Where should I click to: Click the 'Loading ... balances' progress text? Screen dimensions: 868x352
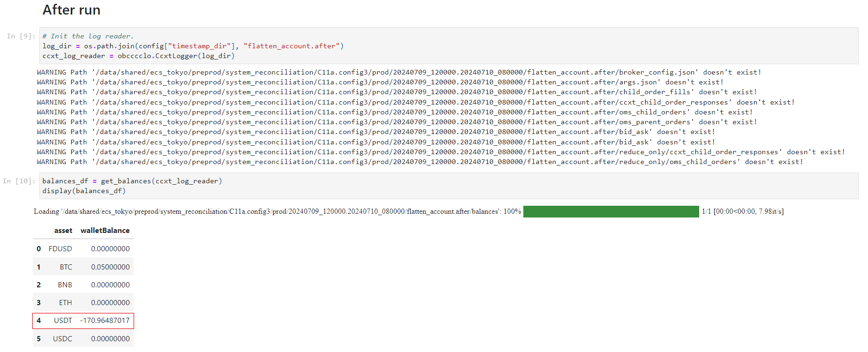pyautogui.click(x=277, y=211)
